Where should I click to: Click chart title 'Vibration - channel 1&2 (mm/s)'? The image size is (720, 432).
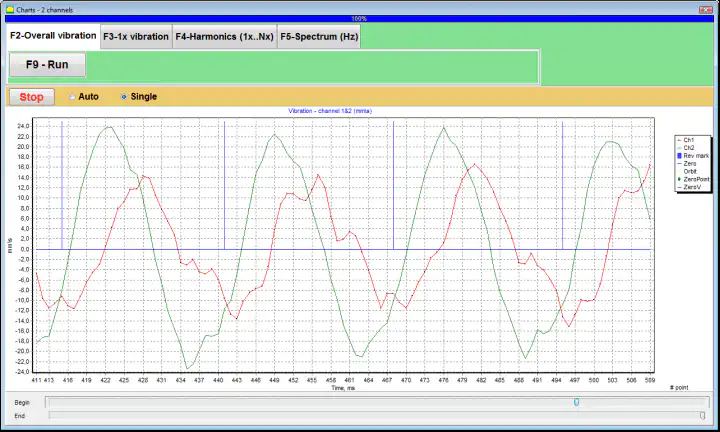tap(330, 111)
